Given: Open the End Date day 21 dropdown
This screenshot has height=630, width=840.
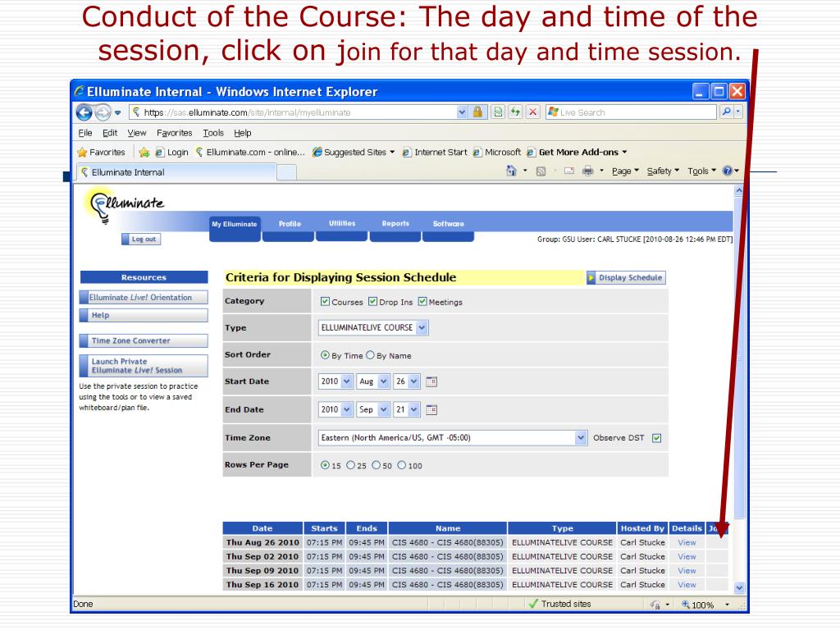Looking at the screenshot, I should tap(407, 409).
